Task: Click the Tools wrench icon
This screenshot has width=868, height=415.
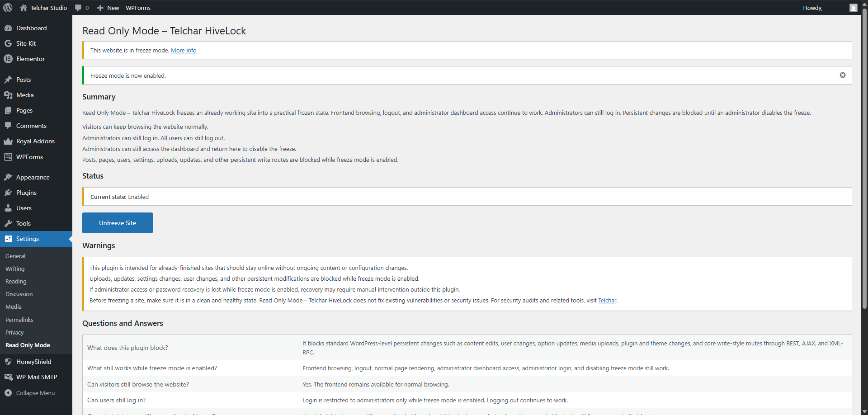Action: (x=8, y=223)
